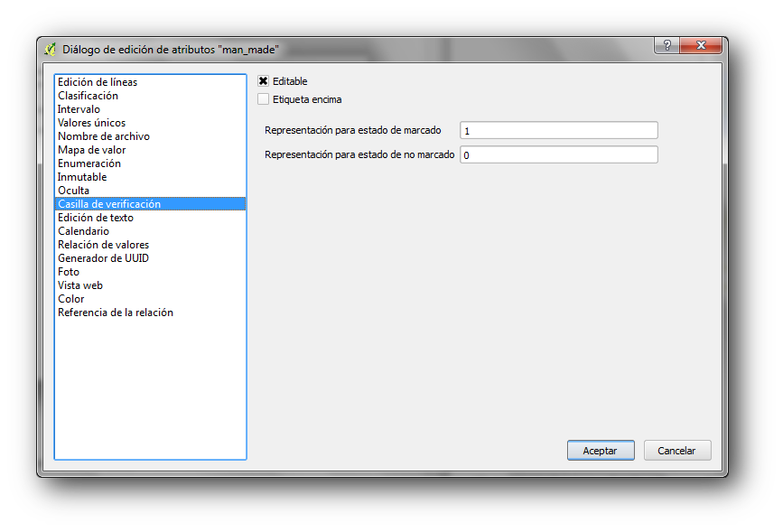The image size is (783, 532).
Task: Choose Calendario widget type
Action: coord(150,231)
